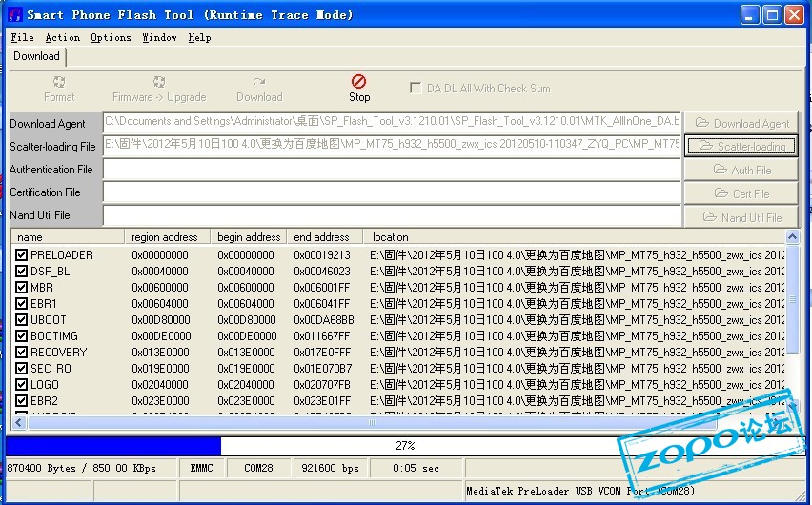812x505 pixels.
Task: Maximize the Smart Phone Flash Tool window
Action: pyautogui.click(x=772, y=15)
